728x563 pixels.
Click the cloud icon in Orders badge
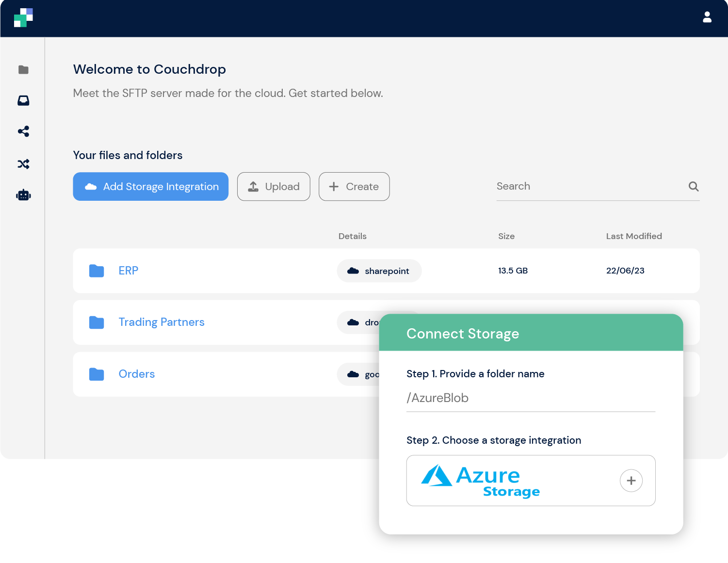coord(353,374)
